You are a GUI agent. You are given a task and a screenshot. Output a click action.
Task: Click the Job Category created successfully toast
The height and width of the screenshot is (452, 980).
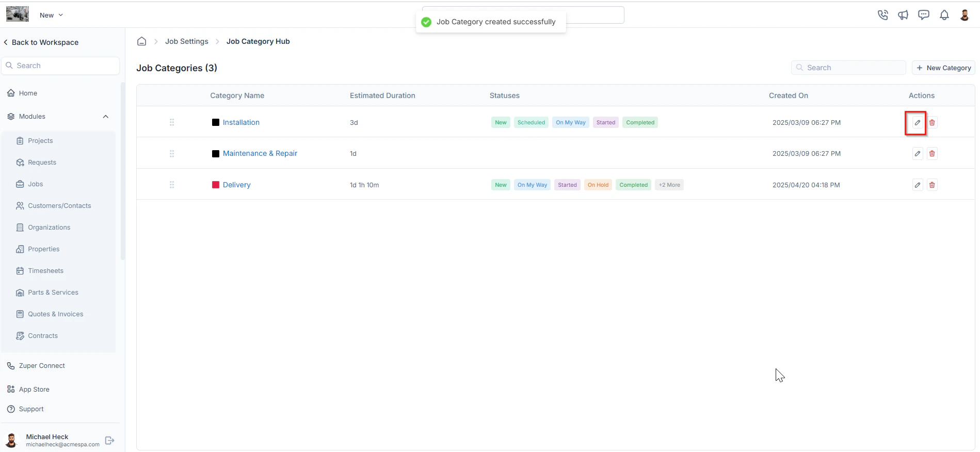tap(491, 22)
